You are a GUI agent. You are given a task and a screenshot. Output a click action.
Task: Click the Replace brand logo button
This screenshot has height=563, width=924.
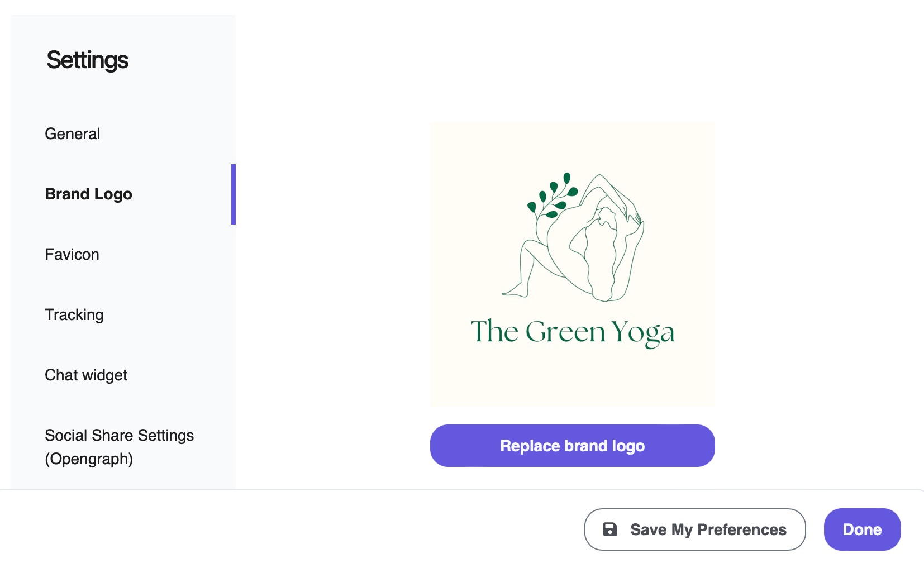click(x=572, y=446)
